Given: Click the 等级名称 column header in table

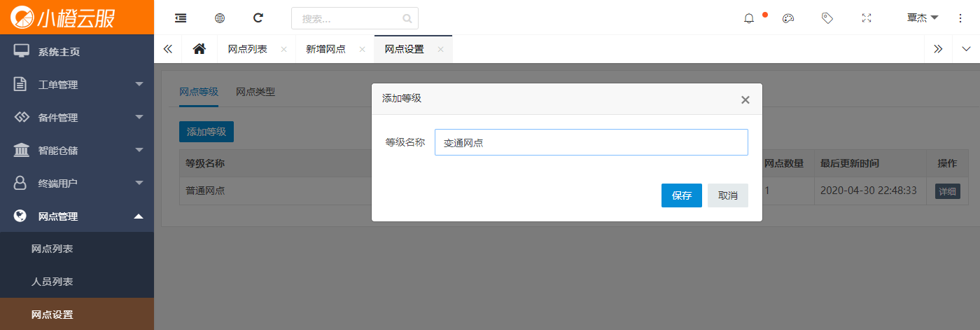Looking at the screenshot, I should (205, 163).
